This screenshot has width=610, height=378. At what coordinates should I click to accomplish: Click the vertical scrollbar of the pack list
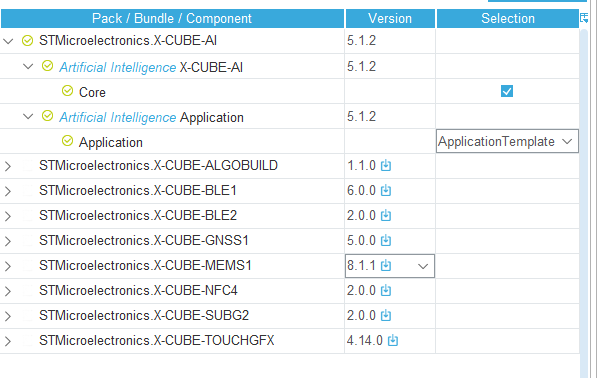click(x=584, y=202)
